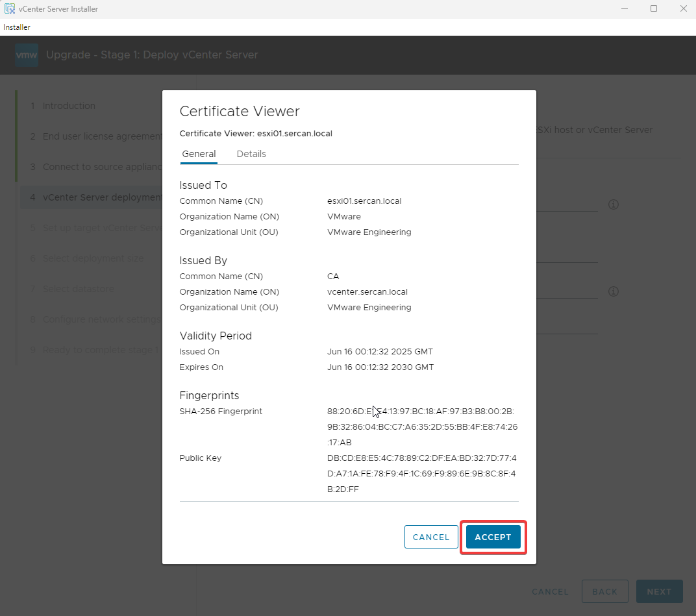Viewport: 696px width, 616px height.
Task: Click Issued To common name esxi01.sercan.local value
Action: (364, 201)
